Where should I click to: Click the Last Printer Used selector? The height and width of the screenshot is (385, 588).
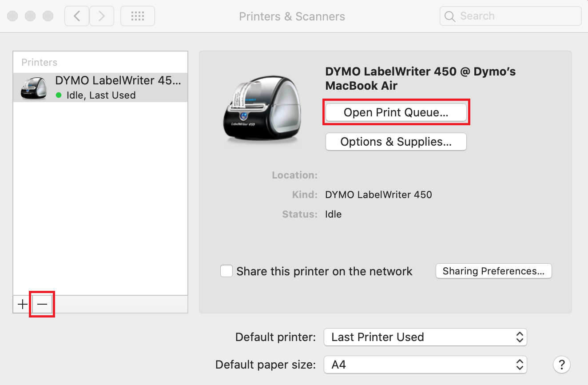pos(425,337)
